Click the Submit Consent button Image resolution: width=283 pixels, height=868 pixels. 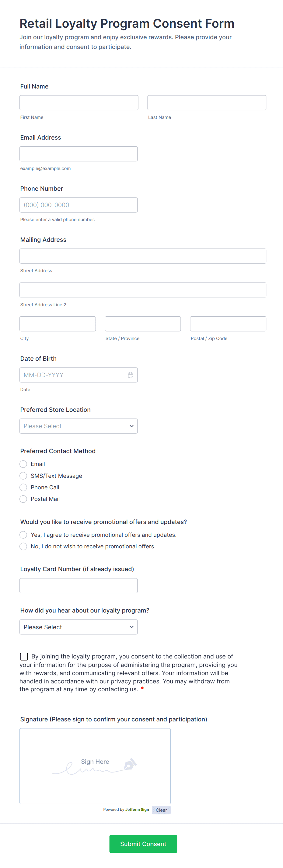click(x=143, y=844)
